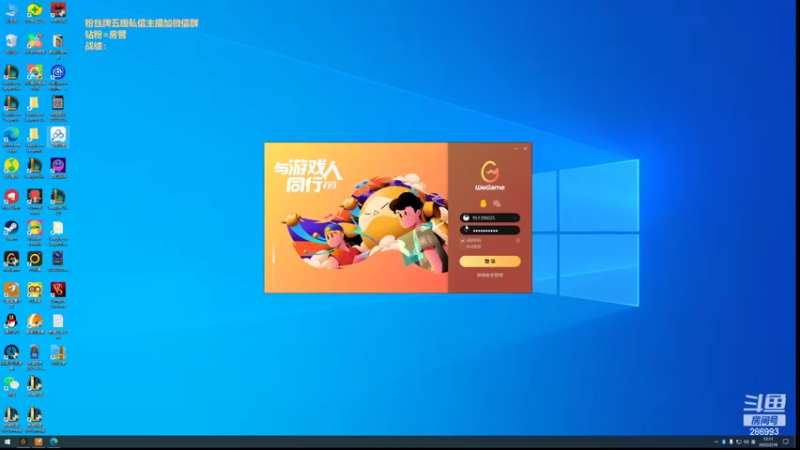
Task: Enable the unchecked auto-login checkbox
Action: tap(463, 246)
